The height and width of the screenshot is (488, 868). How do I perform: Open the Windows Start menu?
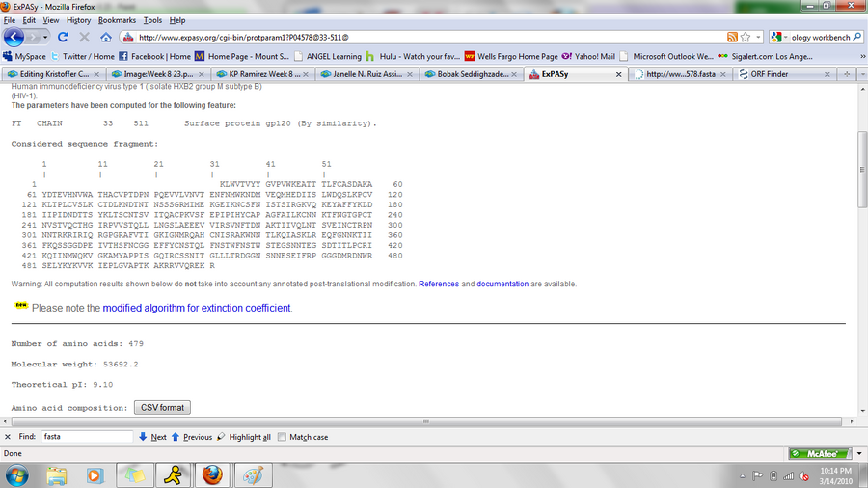pos(17,474)
